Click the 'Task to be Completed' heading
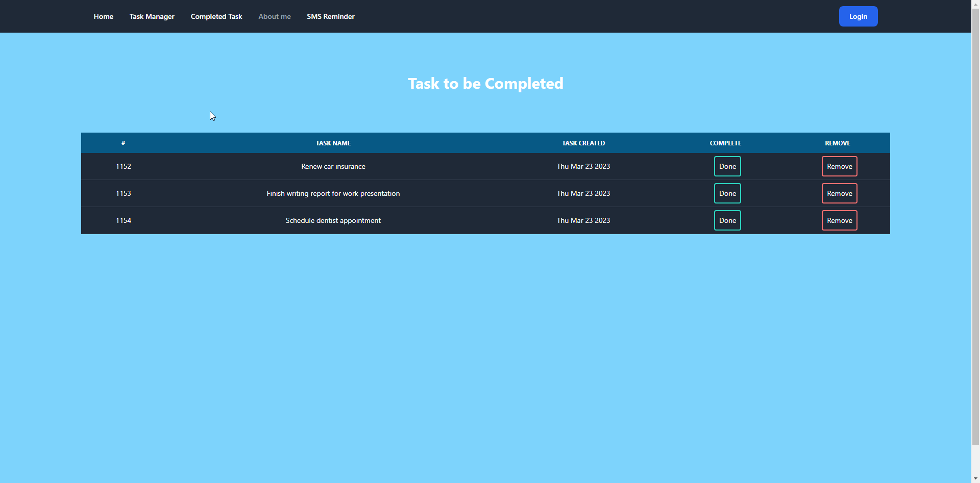Screen dimensions: 980x483 [485, 83]
